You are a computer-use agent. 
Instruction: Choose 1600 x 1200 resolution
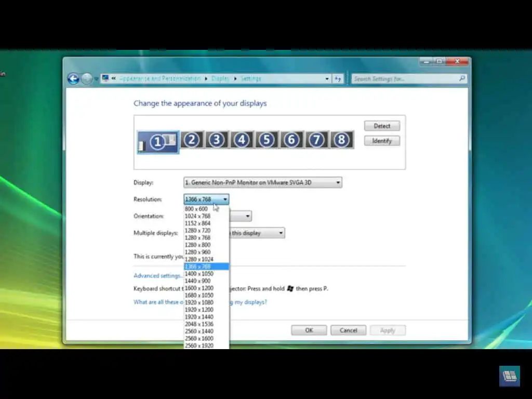pos(206,288)
